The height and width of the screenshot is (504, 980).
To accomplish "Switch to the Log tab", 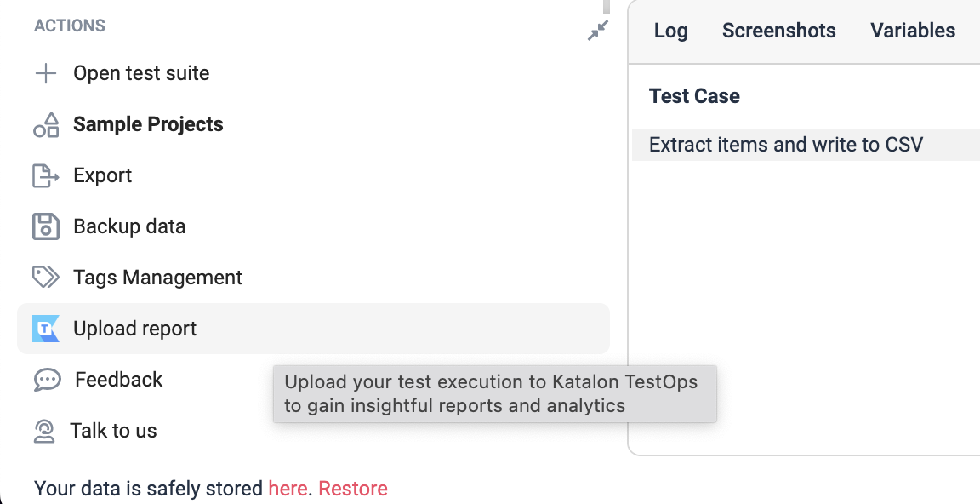I will pos(670,31).
